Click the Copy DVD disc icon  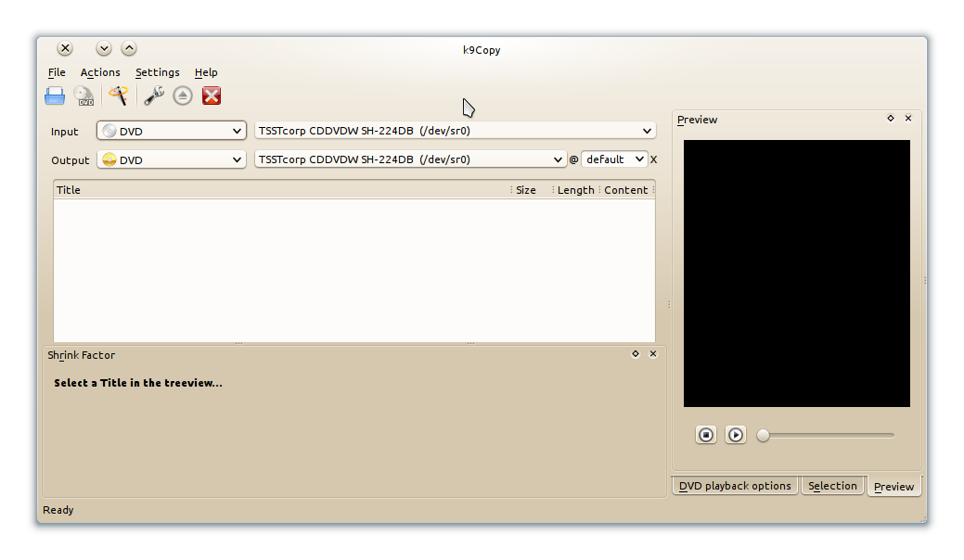coord(84,95)
